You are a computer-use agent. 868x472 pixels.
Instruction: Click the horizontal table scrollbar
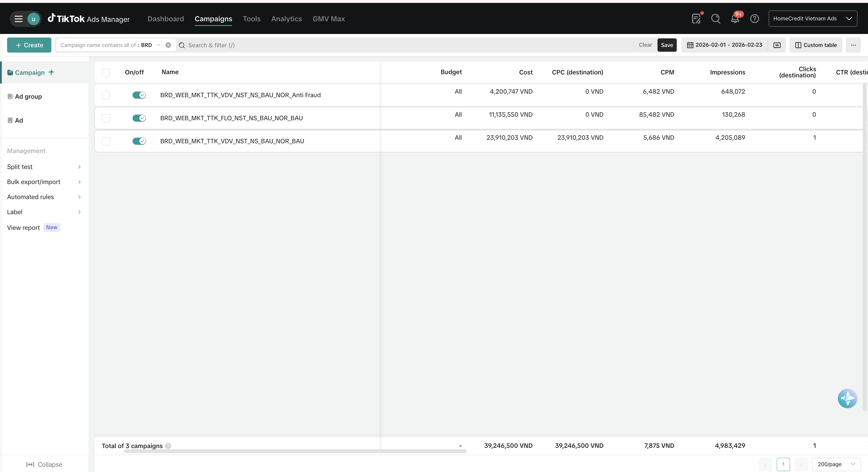(x=295, y=451)
